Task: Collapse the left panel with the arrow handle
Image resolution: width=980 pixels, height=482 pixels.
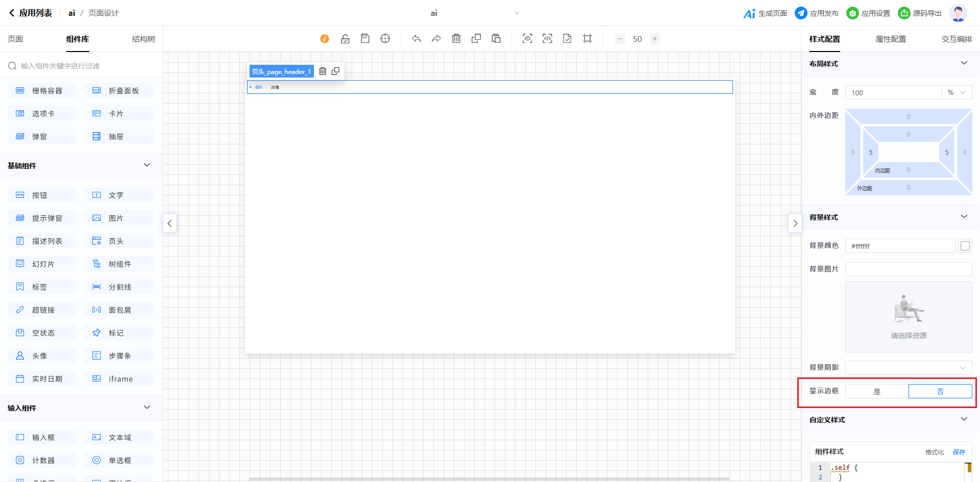Action: [x=170, y=223]
